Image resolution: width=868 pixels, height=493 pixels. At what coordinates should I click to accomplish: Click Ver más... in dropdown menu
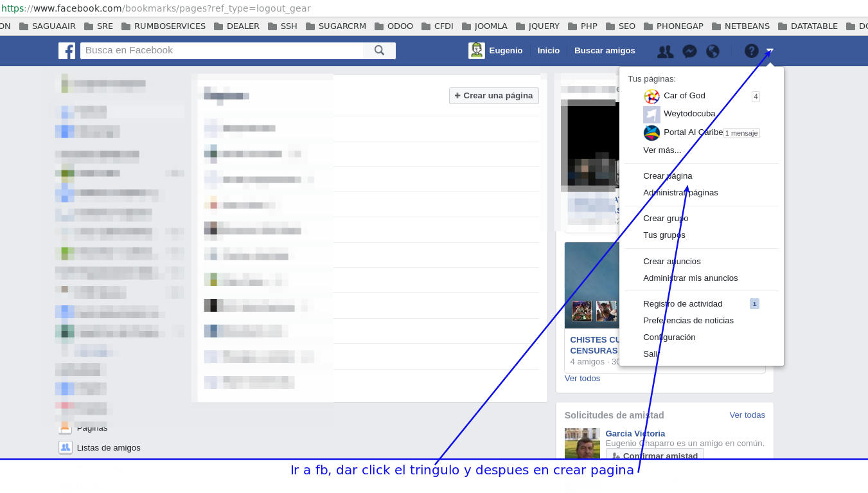tap(662, 150)
